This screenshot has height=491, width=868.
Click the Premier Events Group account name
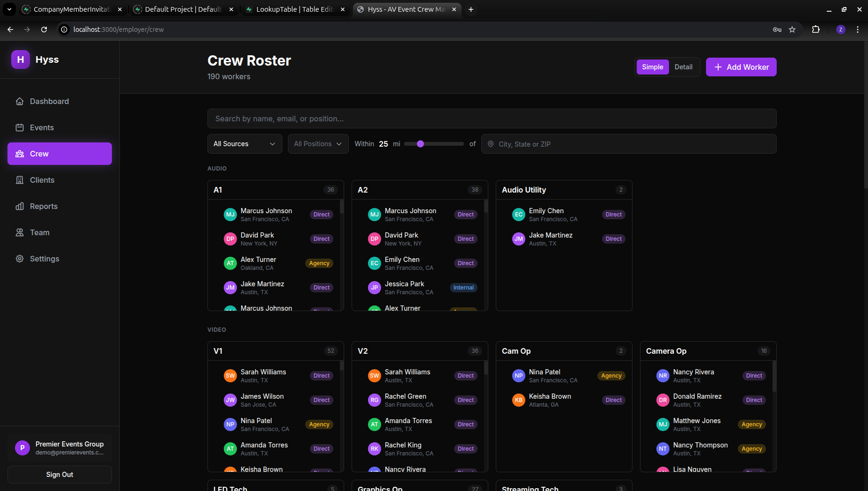[70, 444]
